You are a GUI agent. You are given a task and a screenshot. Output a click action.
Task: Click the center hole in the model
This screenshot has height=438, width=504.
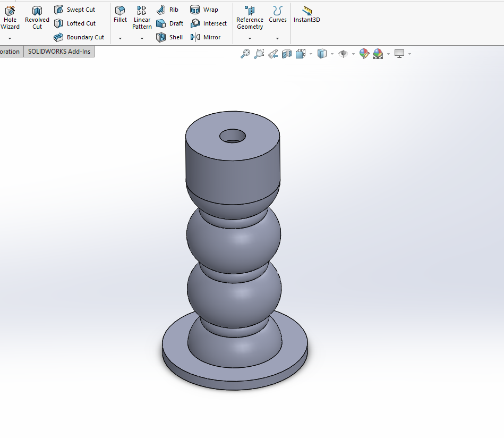233,136
